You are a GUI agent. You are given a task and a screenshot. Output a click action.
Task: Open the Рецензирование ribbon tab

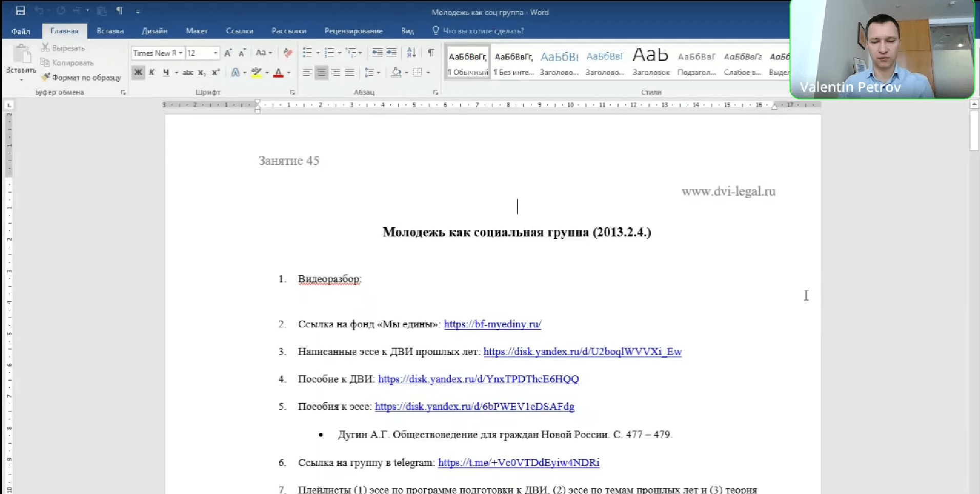(353, 31)
